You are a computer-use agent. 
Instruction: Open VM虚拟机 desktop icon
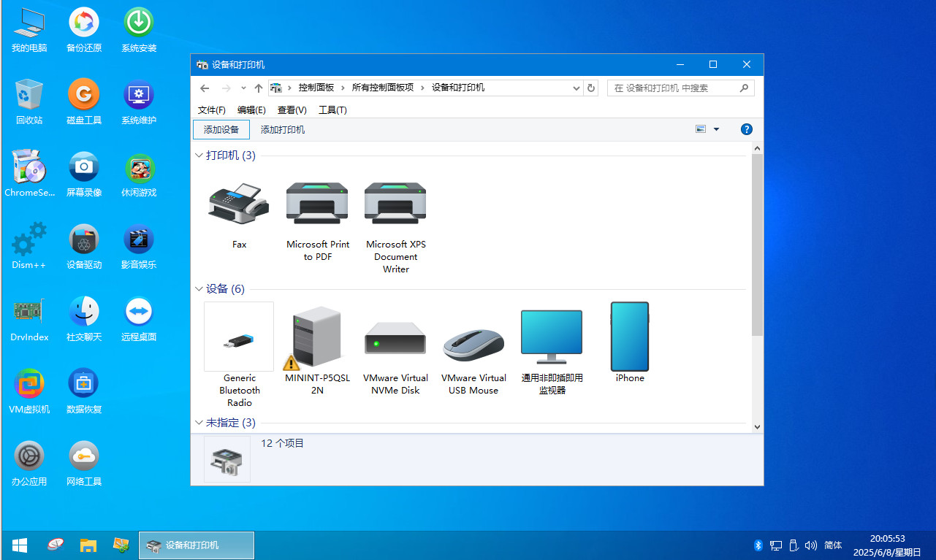[29, 391]
